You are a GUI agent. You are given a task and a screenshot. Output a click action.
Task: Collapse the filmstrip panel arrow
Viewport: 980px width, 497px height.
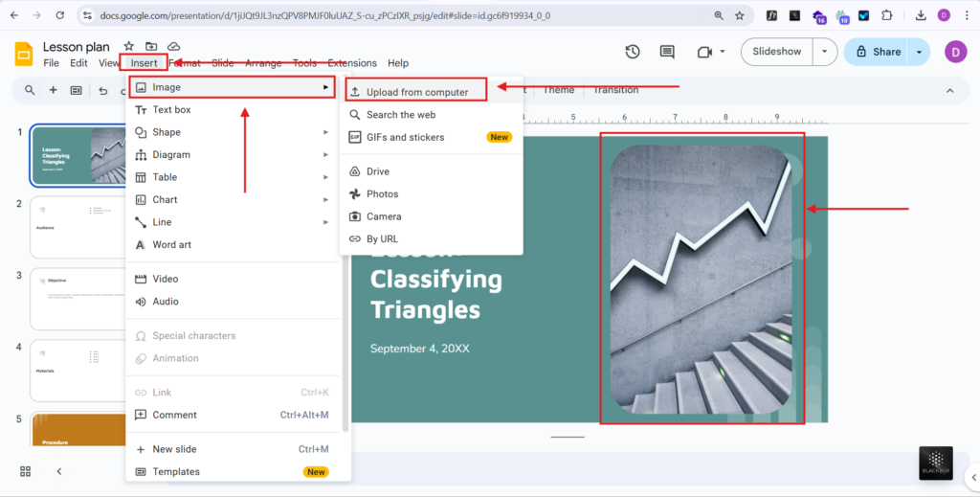[59, 471]
